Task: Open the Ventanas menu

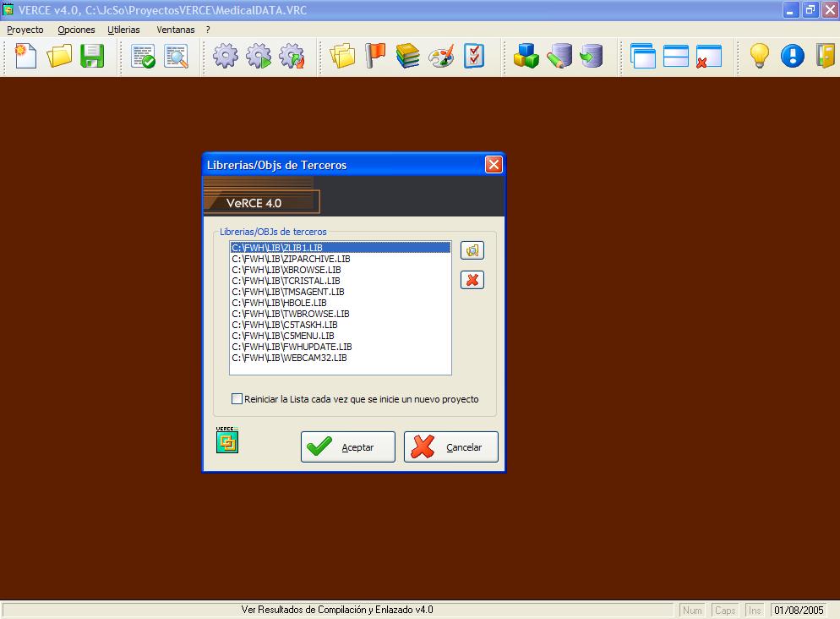Action: pyautogui.click(x=175, y=30)
